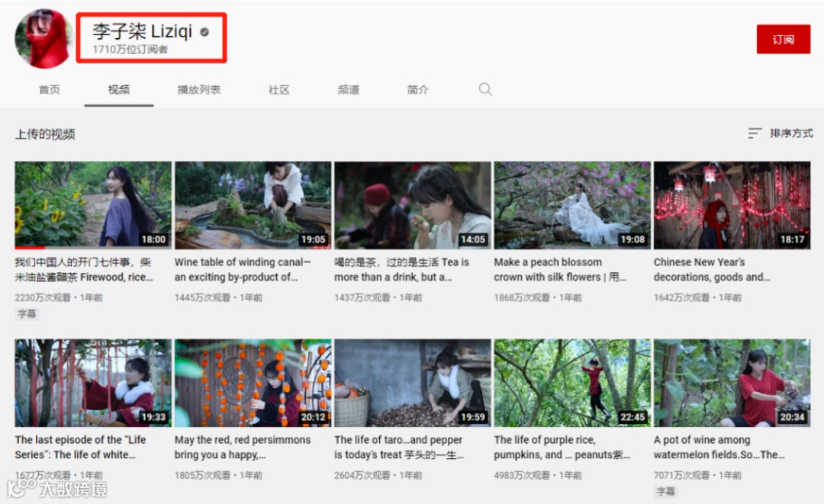824x504 pixels.
Task: Go to the 社区 tab
Action: pos(278,90)
